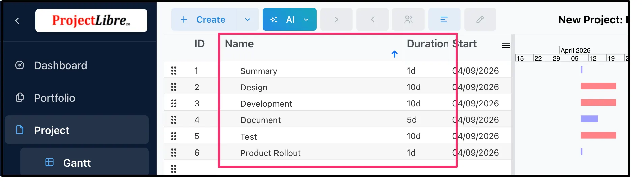Click the start date of Summary
This screenshot has height=191, width=644.
click(475, 71)
